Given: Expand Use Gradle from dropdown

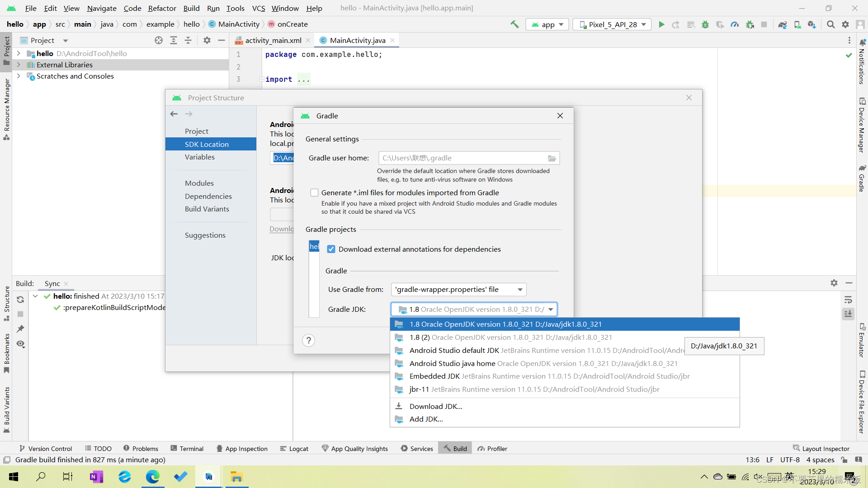Looking at the screenshot, I should pyautogui.click(x=519, y=289).
